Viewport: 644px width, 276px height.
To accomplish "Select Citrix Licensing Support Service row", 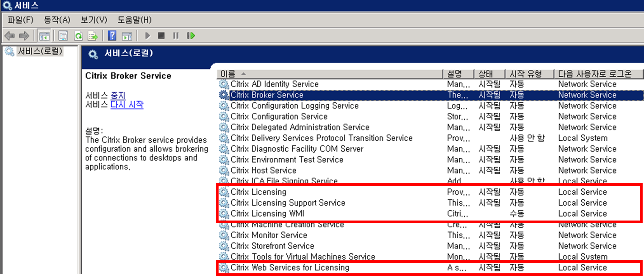I will (x=430, y=203).
